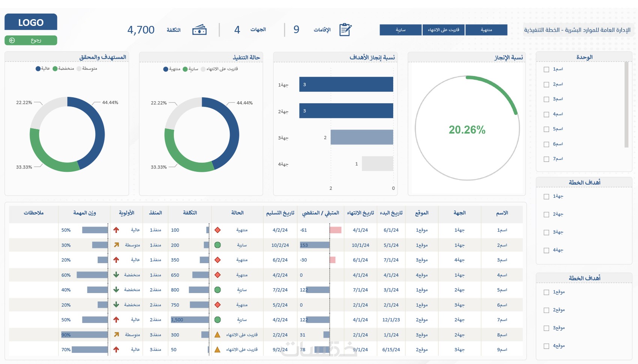
Task: Click the الوحدة list scrollbar
Action: [x=626, y=105]
